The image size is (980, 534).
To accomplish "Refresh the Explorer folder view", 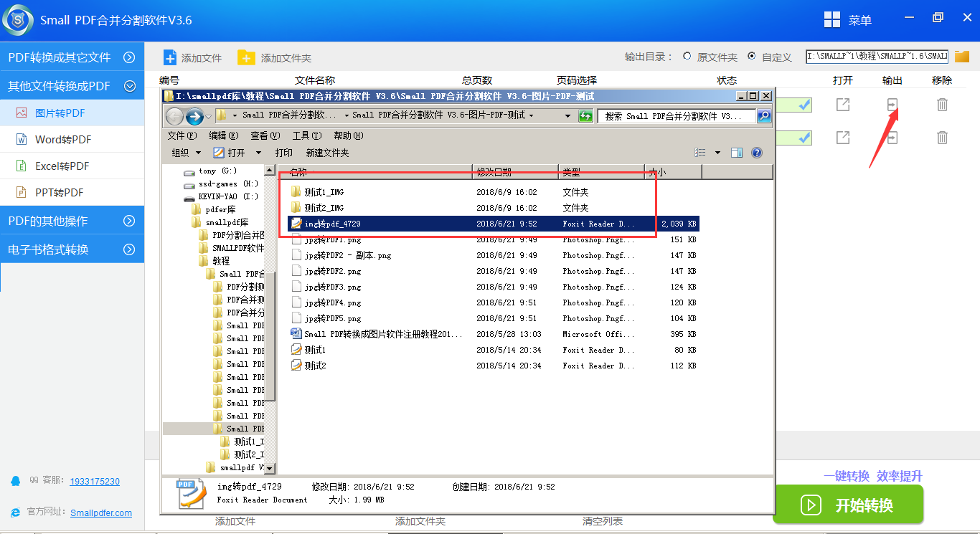I will [585, 116].
